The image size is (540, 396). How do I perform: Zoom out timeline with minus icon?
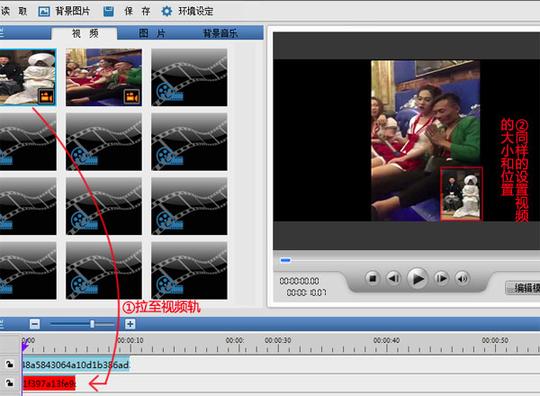click(x=35, y=324)
